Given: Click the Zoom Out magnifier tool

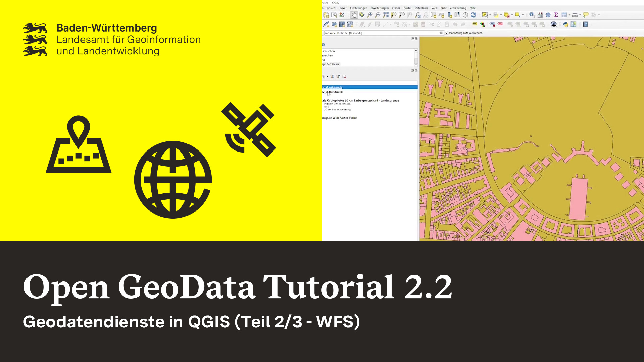Looking at the screenshot, I should coord(378,15).
